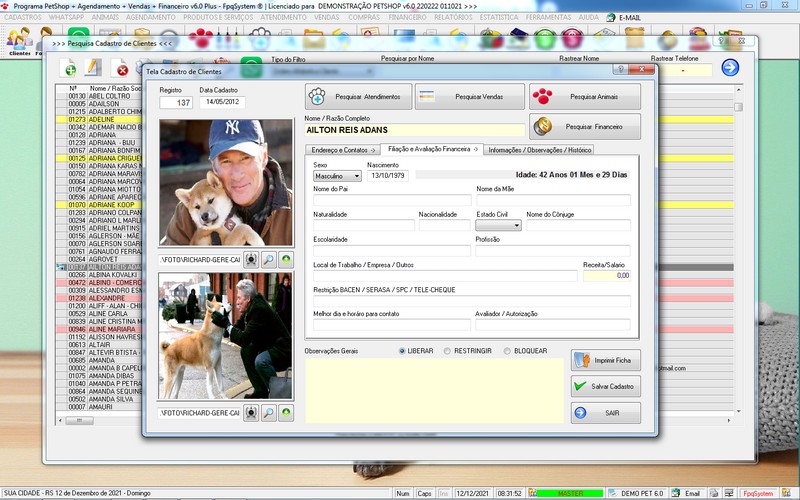
Task: Open the Sexo dropdown showing Masculino
Action: (x=337, y=176)
